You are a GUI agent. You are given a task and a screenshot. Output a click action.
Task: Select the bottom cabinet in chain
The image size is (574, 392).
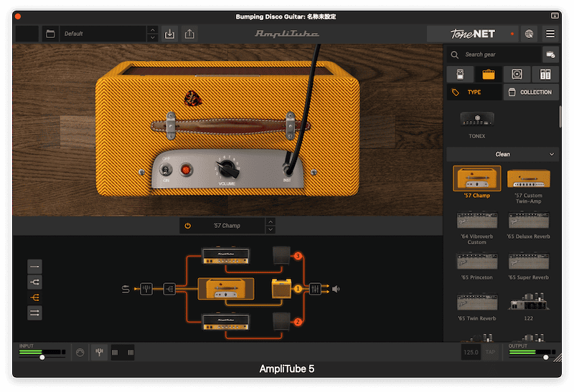pyautogui.click(x=281, y=322)
